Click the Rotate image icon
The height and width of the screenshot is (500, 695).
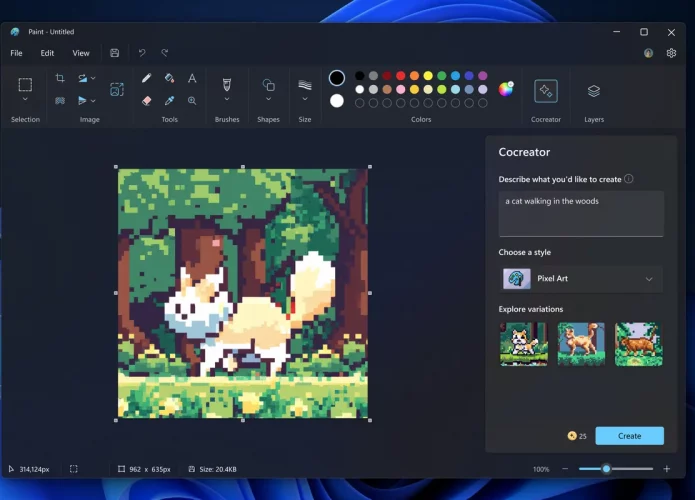[x=82, y=78]
